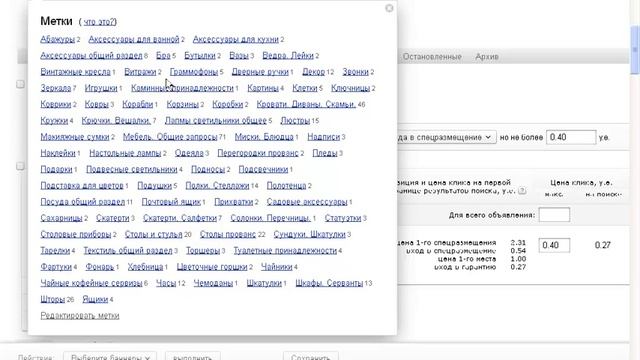640x360 pixels.
Task: Select the Лампы светильники общее tag
Action: click(216, 121)
